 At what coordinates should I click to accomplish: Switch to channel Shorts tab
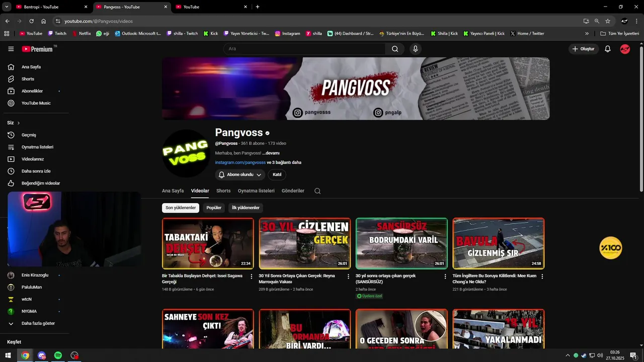coord(223,191)
